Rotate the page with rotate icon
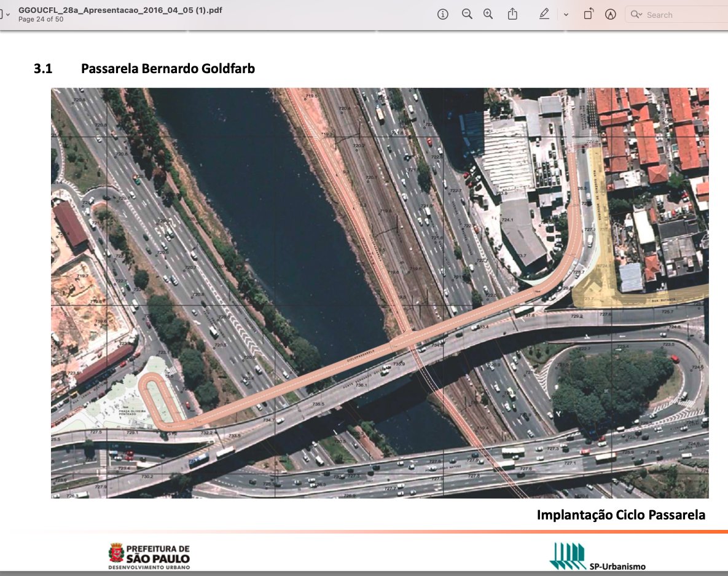This screenshot has width=728, height=576. [x=588, y=15]
